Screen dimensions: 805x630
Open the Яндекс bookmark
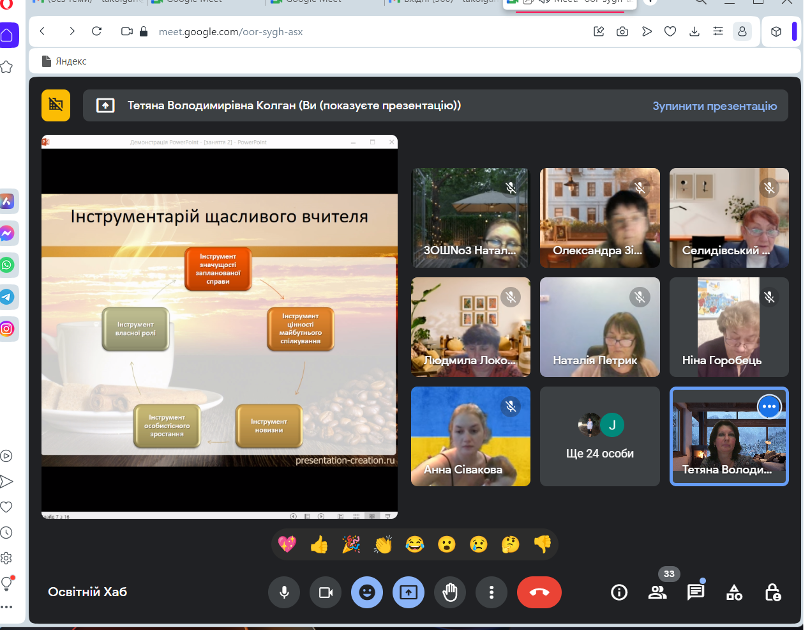64,61
